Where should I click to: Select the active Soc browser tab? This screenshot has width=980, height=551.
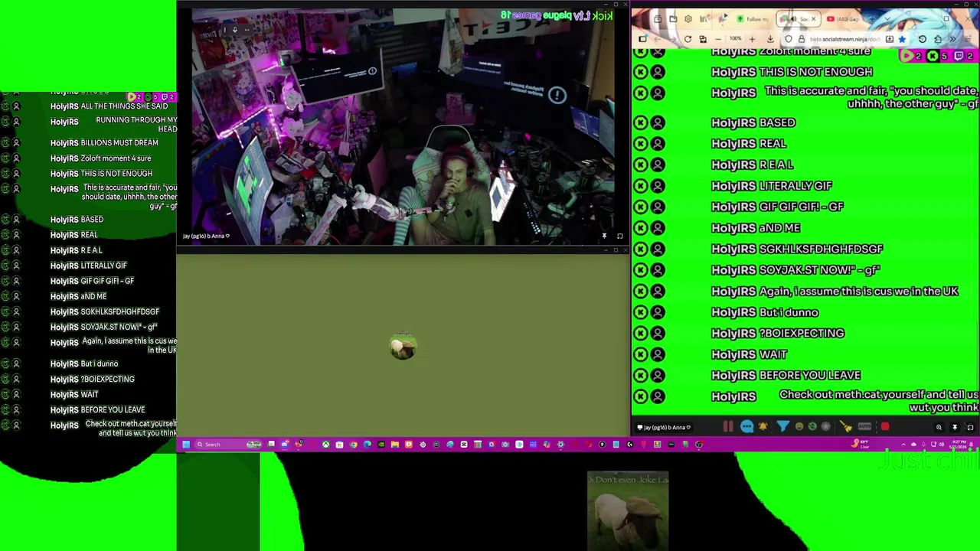coord(799,19)
